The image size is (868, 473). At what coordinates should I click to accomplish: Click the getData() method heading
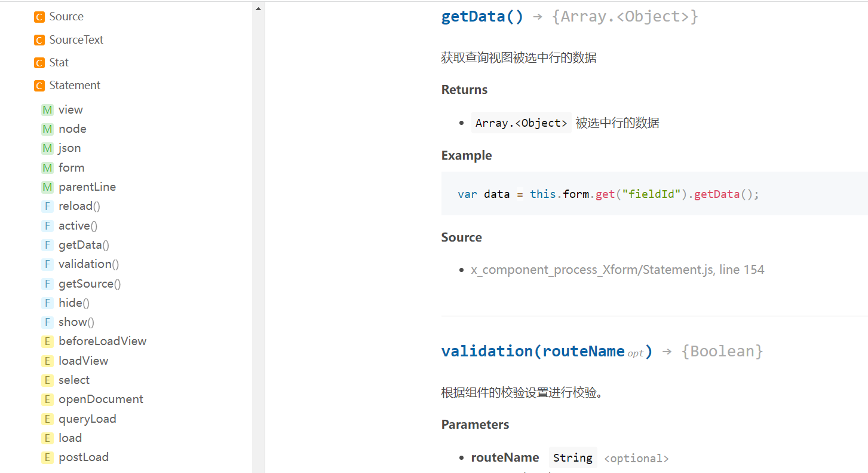point(482,17)
